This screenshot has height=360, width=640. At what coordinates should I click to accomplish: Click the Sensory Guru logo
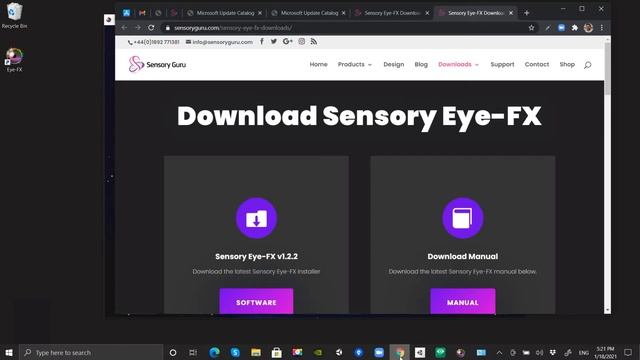tap(157, 64)
